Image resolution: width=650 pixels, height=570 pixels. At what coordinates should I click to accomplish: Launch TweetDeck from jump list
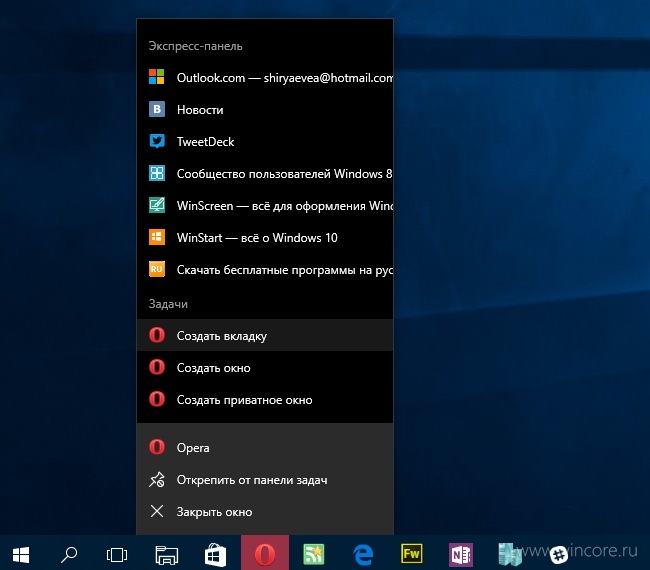pos(265,141)
